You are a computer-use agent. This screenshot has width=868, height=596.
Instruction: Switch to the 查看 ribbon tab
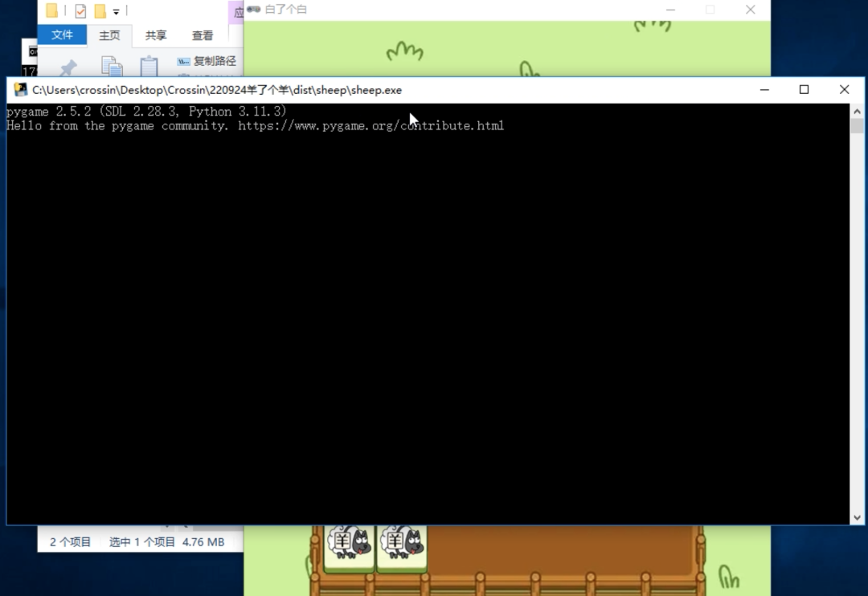202,35
